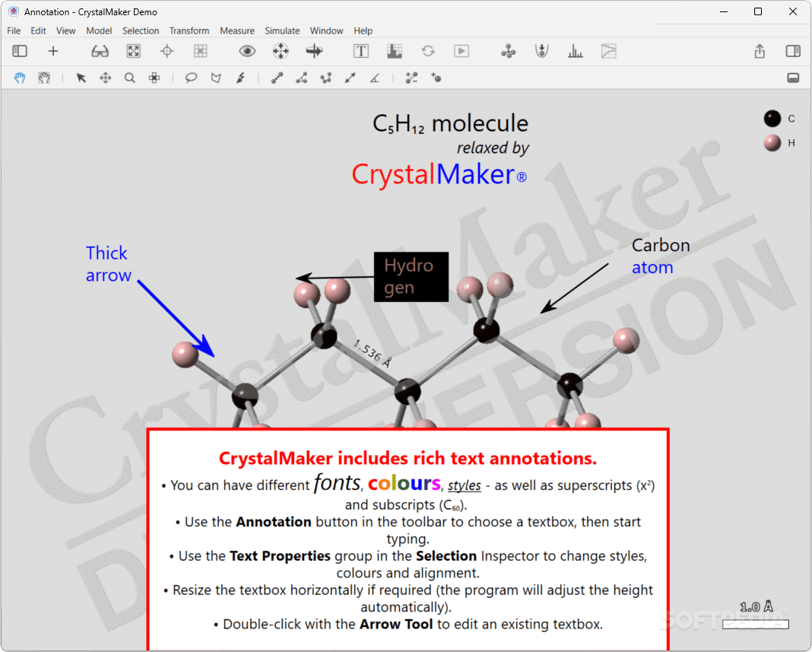Image resolution: width=812 pixels, height=652 pixels.
Task: Select the Magnify zoom tool
Action: click(130, 77)
